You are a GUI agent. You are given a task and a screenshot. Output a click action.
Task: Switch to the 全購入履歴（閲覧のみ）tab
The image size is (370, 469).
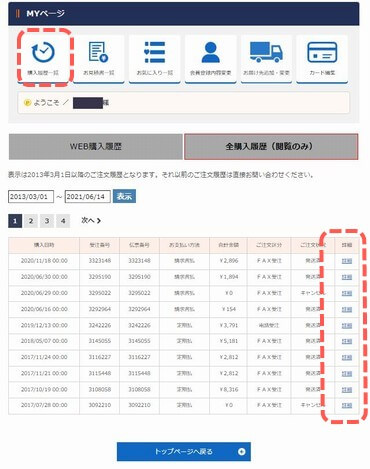pos(271,146)
